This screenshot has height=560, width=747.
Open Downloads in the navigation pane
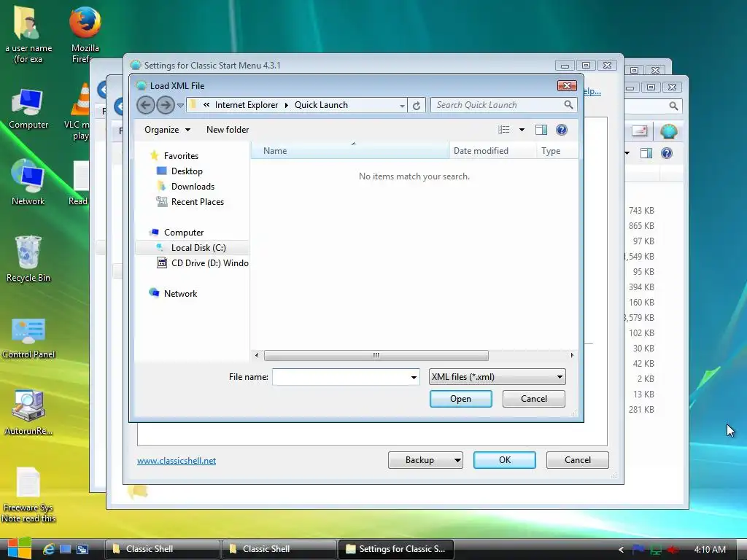(x=193, y=186)
